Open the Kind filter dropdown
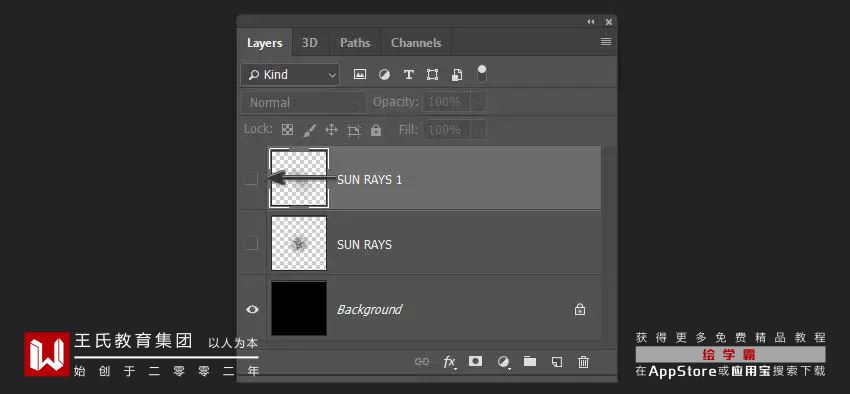The image size is (850, 394). 290,75
